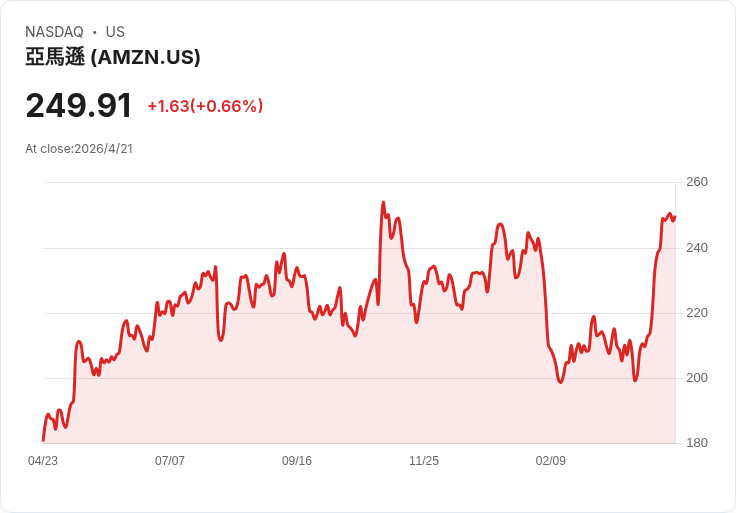The image size is (736, 513).
Task: Click the NASDAQ exchange label
Action: click(x=54, y=32)
